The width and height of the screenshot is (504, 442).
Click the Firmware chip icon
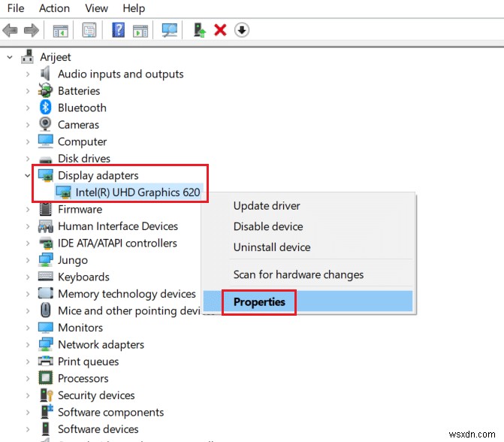point(45,209)
